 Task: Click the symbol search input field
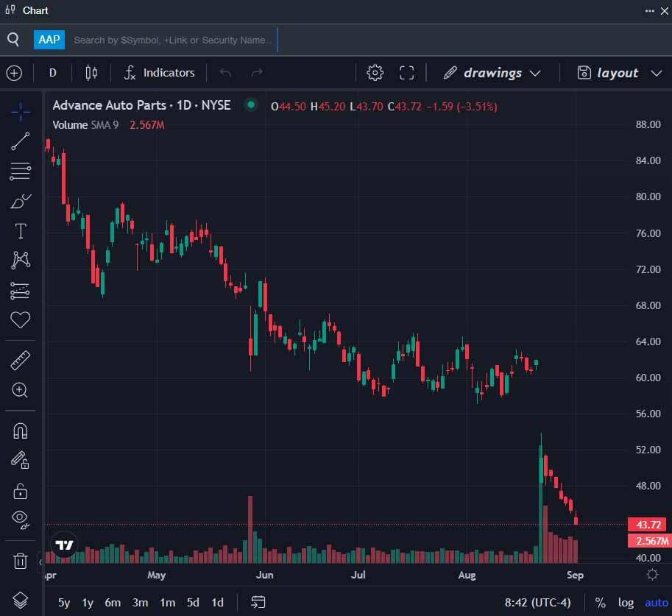(x=173, y=40)
